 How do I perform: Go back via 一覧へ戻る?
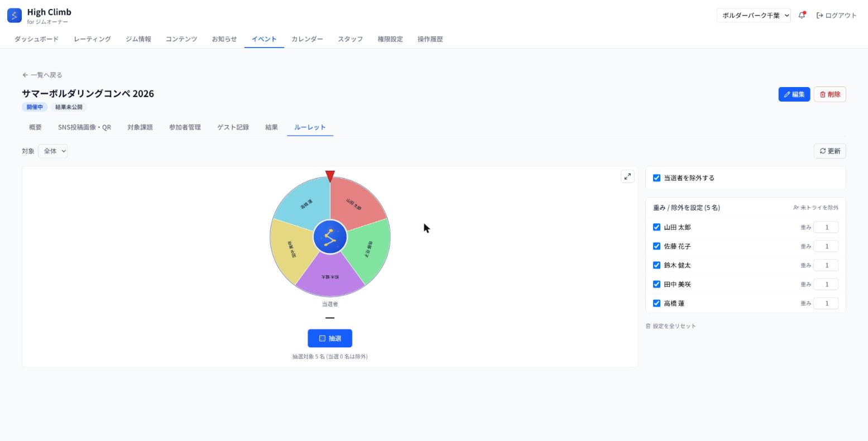(42, 75)
